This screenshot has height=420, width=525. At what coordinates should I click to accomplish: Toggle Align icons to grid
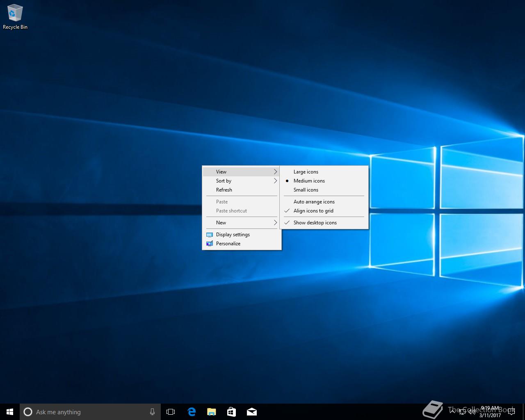324,211
